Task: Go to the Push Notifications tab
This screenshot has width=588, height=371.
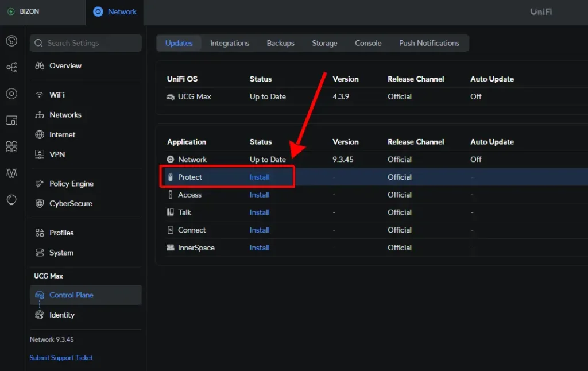Action: coord(429,43)
